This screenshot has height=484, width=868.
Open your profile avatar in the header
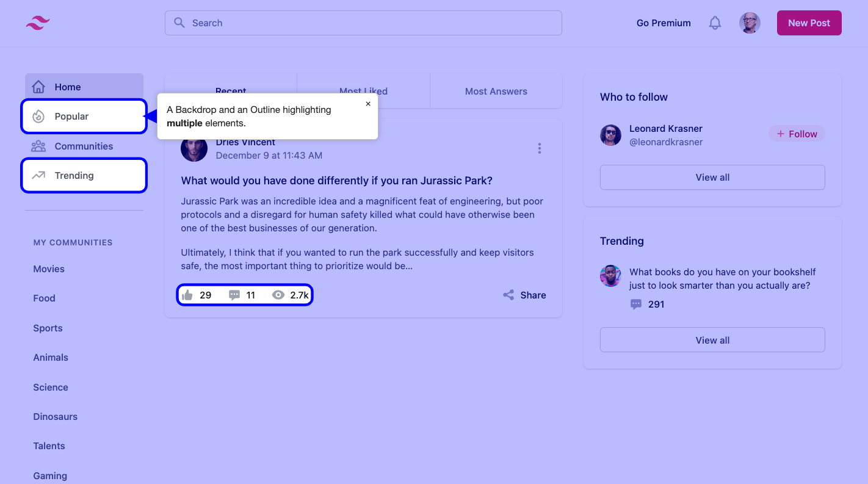[x=750, y=23]
